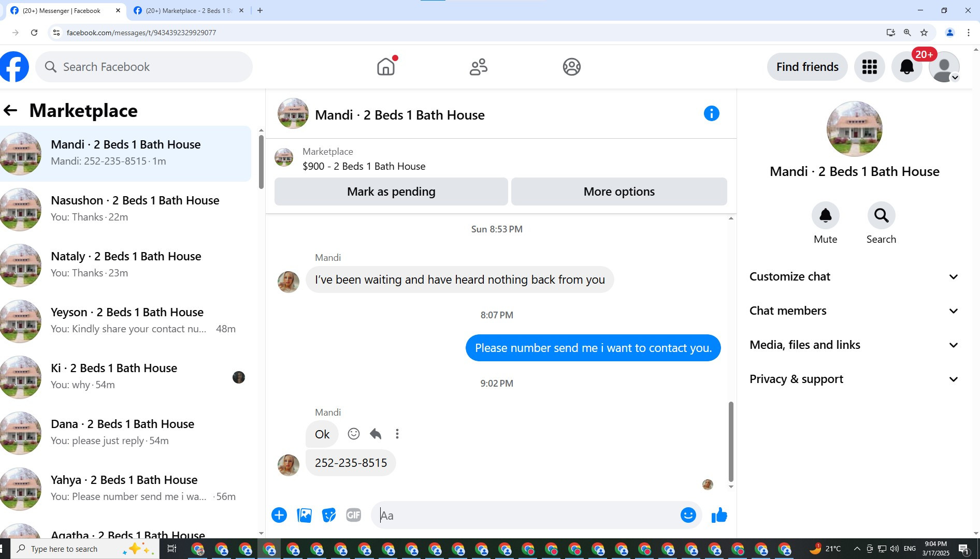
Task: Bookmark this page with star icon
Action: point(924,33)
